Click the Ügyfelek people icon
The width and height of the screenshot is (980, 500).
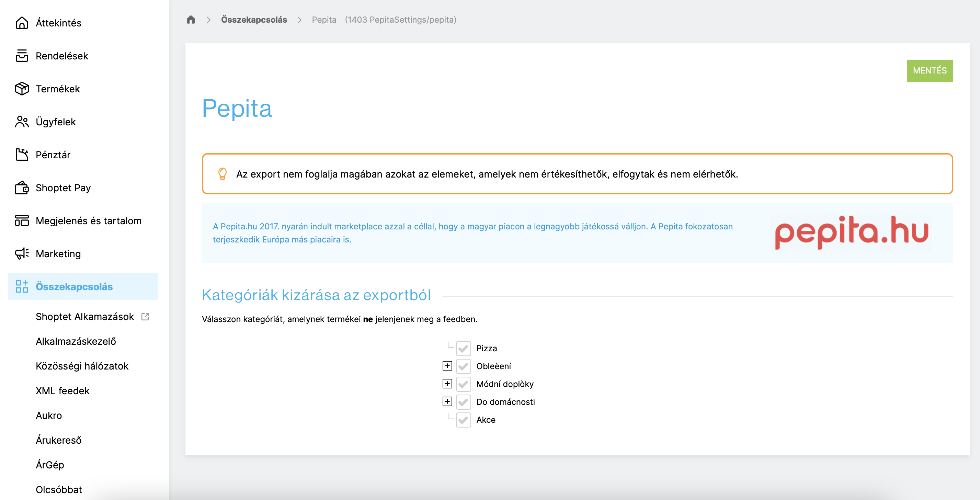click(x=22, y=122)
